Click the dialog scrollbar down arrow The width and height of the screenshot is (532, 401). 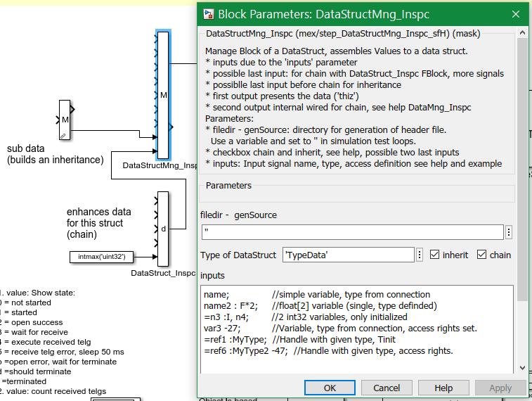522,368
